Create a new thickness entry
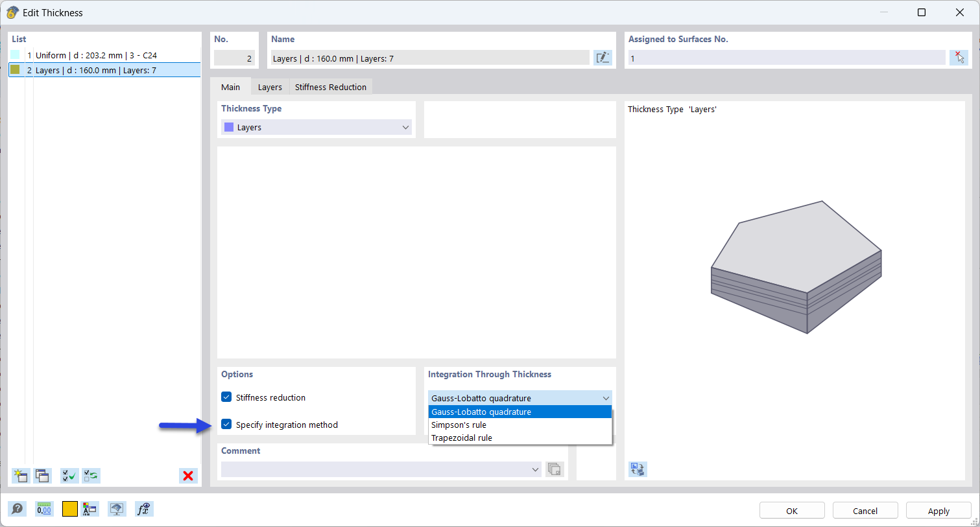The image size is (980, 527). pyautogui.click(x=20, y=475)
